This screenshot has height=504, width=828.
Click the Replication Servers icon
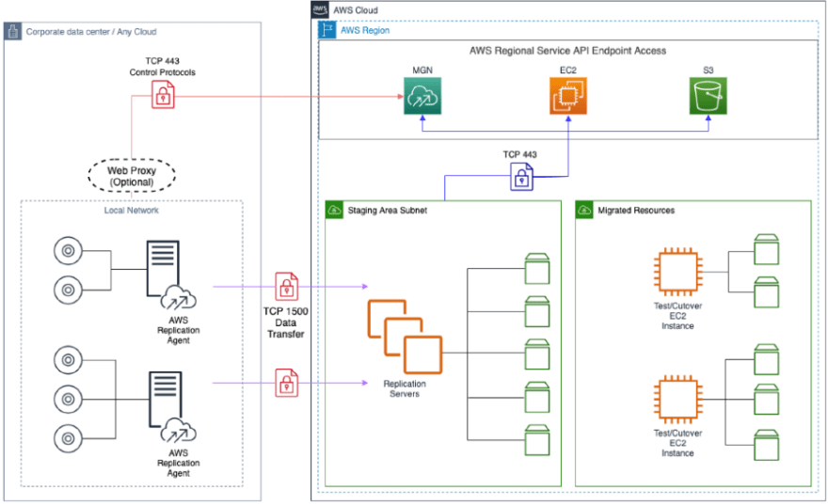click(405, 338)
